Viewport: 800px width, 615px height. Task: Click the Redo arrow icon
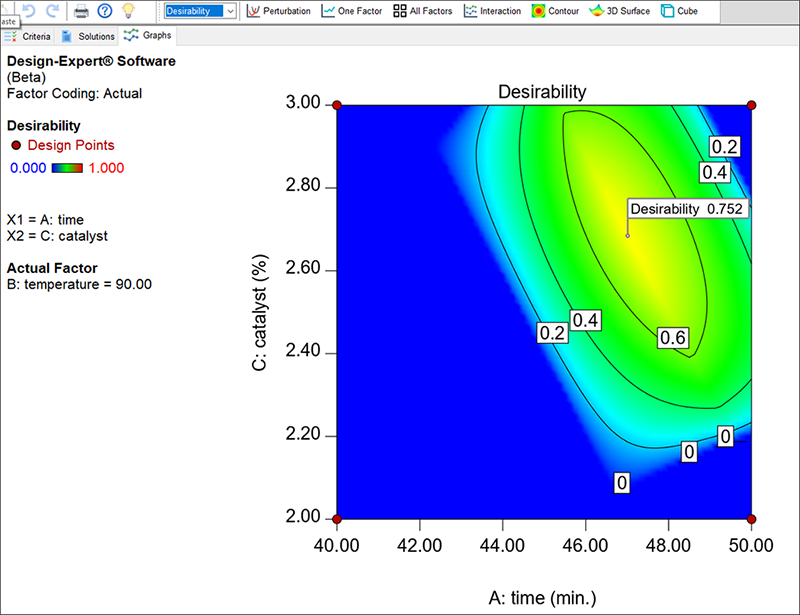tap(52, 11)
